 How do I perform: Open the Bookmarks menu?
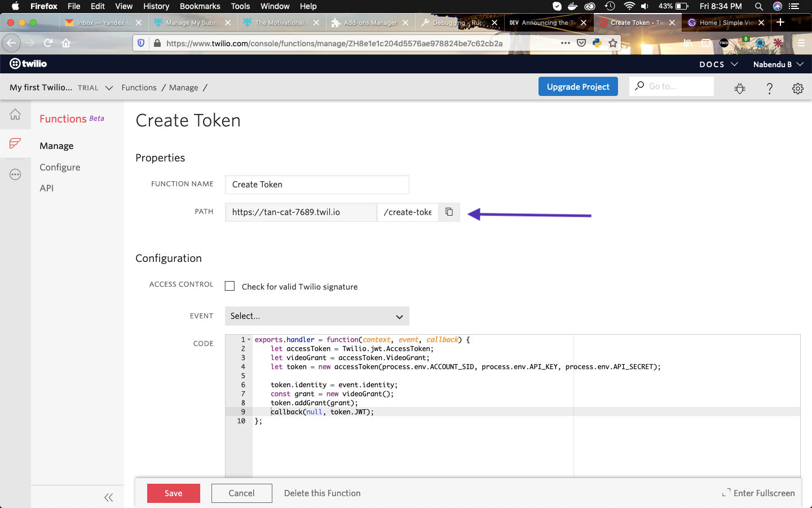tap(200, 6)
